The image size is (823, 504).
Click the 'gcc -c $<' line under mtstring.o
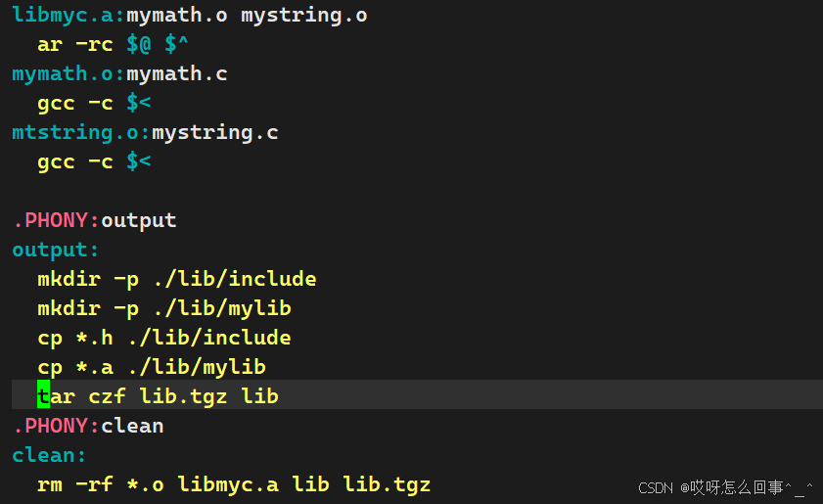[94, 162]
